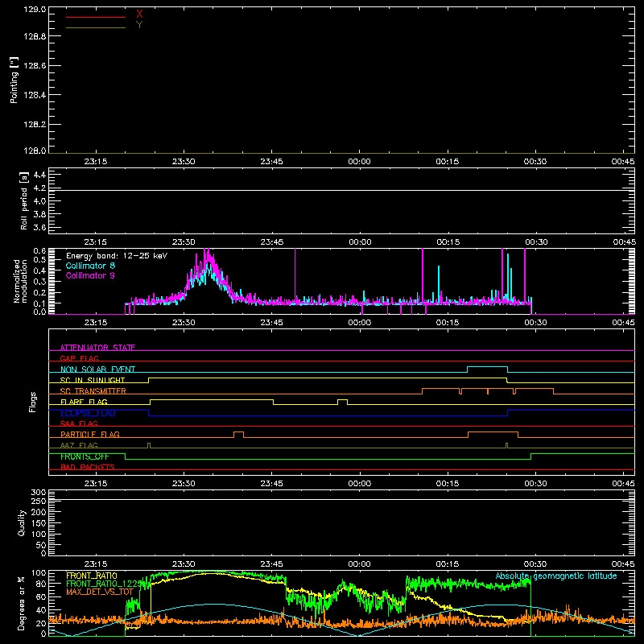Viewport: 644px width, 644px height.
Task: Click the red X legend line in Pointing panel
Action: (96, 17)
